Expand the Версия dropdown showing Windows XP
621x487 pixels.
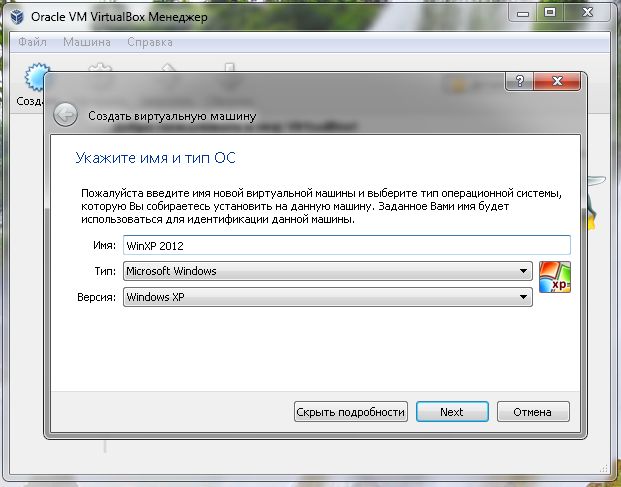pyautogui.click(x=327, y=298)
